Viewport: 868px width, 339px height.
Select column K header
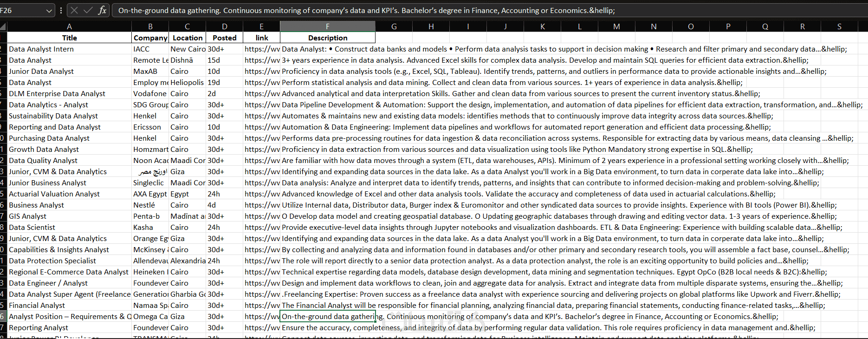pos(542,26)
